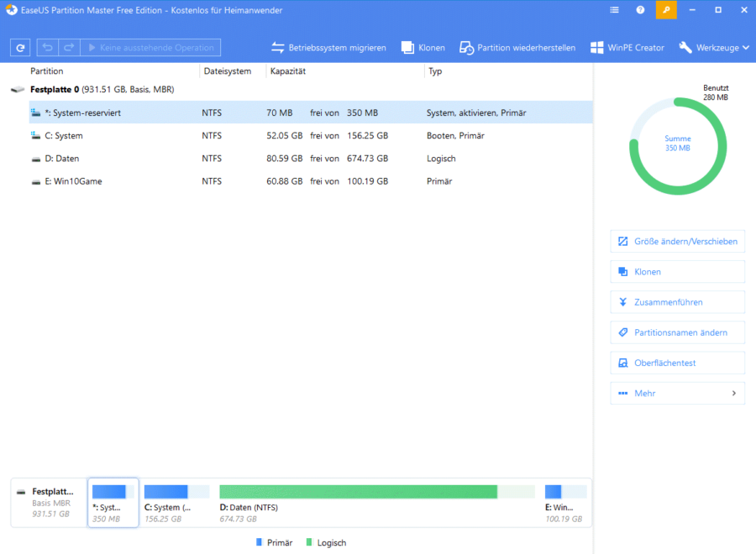This screenshot has width=756, height=554.
Task: Click Größe ändern/Verschieben
Action: tap(677, 241)
